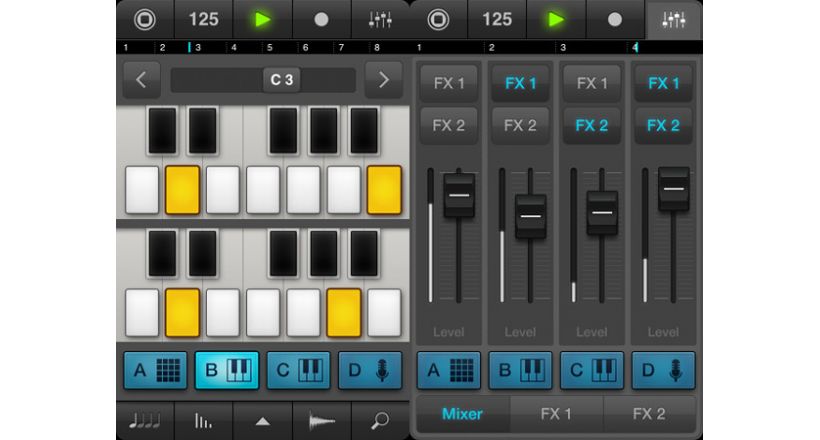Play highlighted second white key on lower keyboard
This screenshot has height=440, width=820.
pyautogui.click(x=183, y=313)
